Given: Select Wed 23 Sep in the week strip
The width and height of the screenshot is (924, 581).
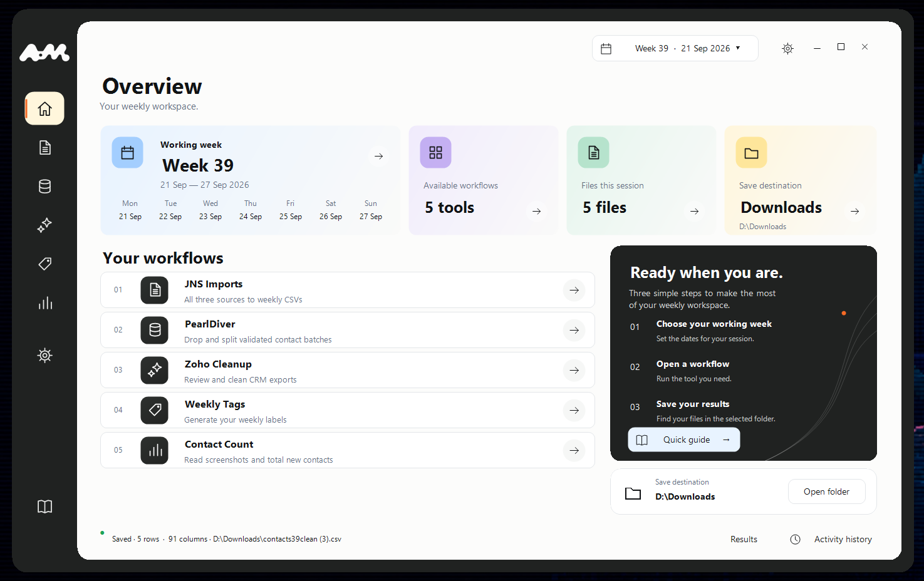Looking at the screenshot, I should pyautogui.click(x=210, y=210).
